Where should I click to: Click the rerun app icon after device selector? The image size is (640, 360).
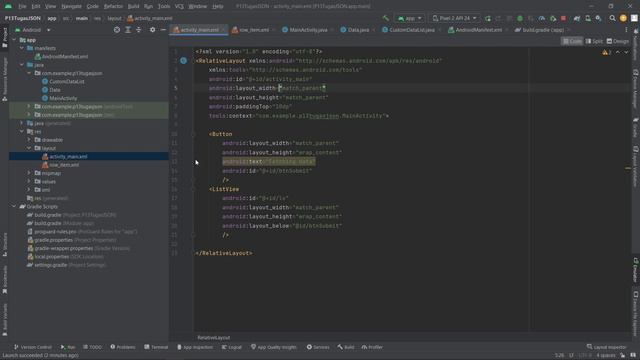click(x=488, y=18)
